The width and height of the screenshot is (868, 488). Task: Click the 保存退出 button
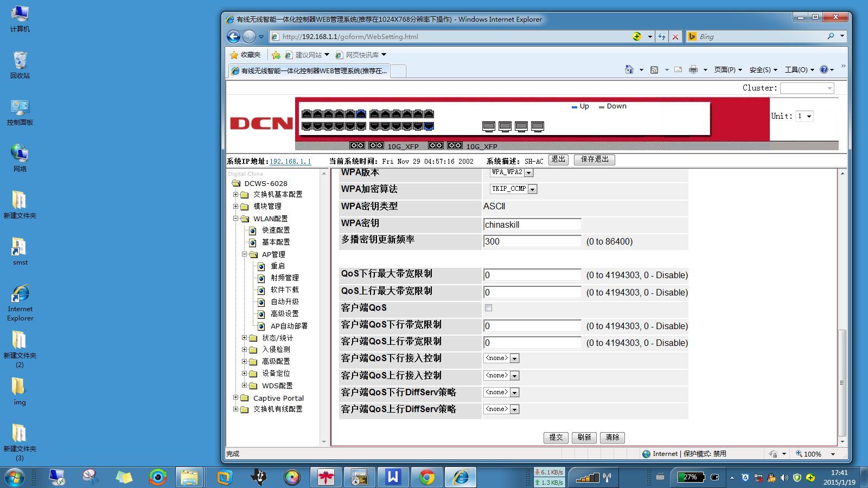pyautogui.click(x=595, y=159)
